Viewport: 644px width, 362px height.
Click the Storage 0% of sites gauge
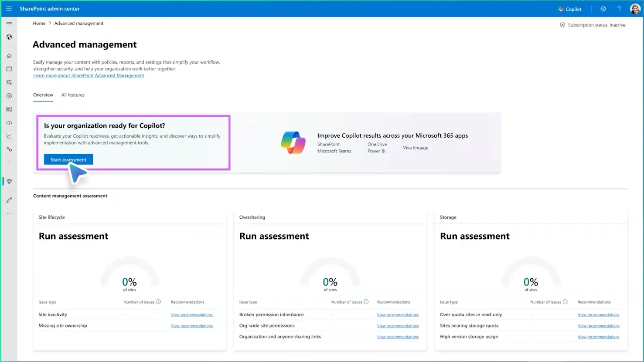(531, 274)
